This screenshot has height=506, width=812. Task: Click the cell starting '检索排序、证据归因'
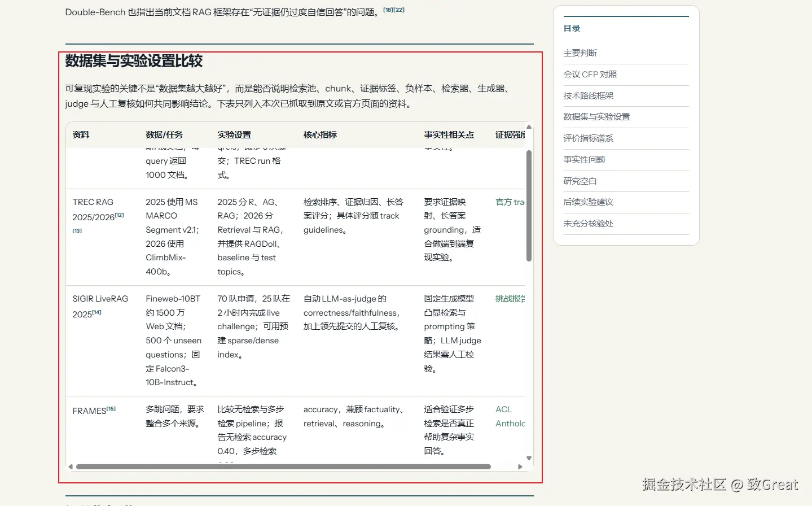point(357,237)
